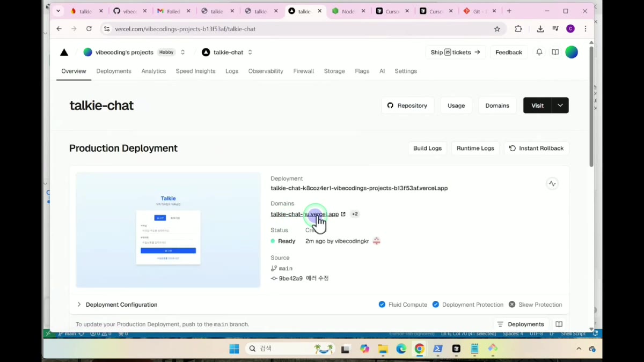Open Chrome three-dot menu
The height and width of the screenshot is (362, 644).
coord(586,29)
